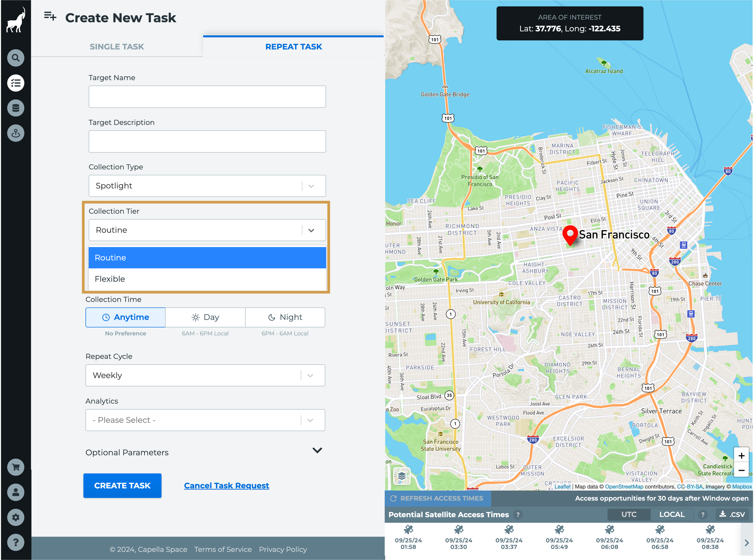Open the map layers control

click(402, 476)
